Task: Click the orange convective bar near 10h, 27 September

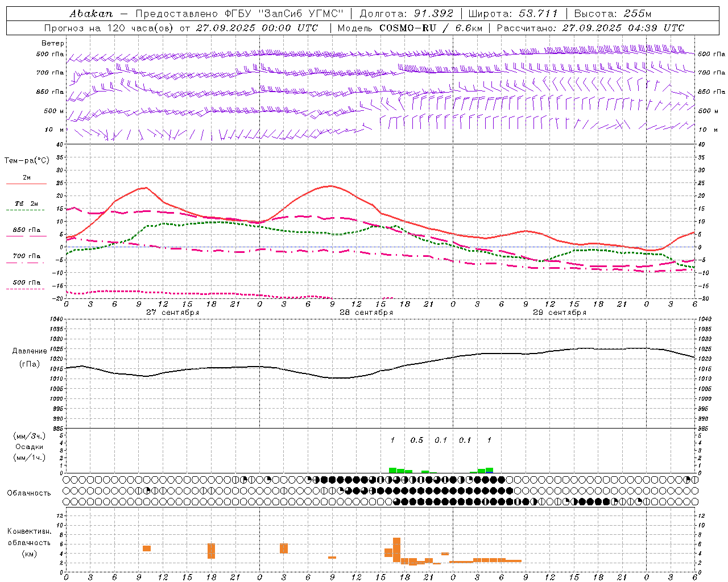Action: (x=147, y=548)
